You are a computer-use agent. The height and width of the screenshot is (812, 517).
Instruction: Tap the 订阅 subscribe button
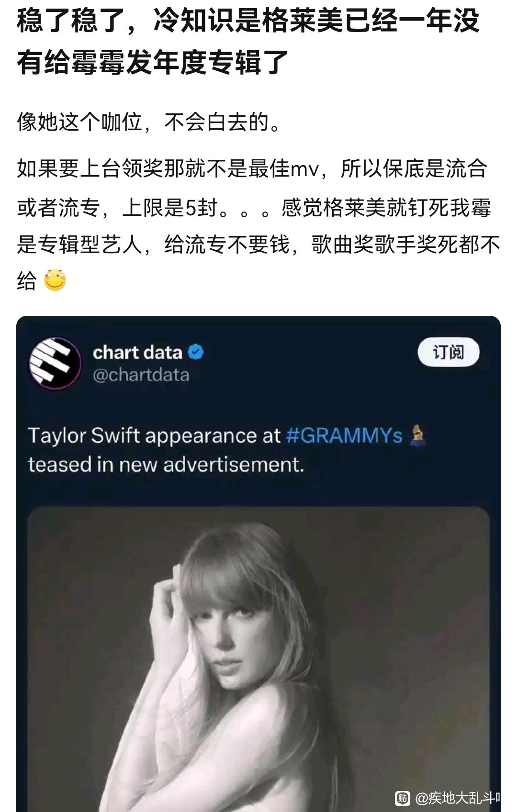(449, 352)
